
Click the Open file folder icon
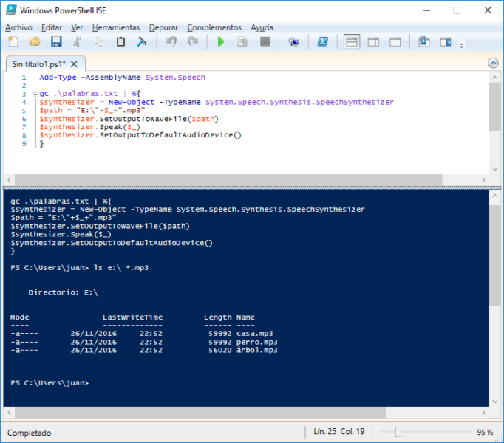(34, 42)
